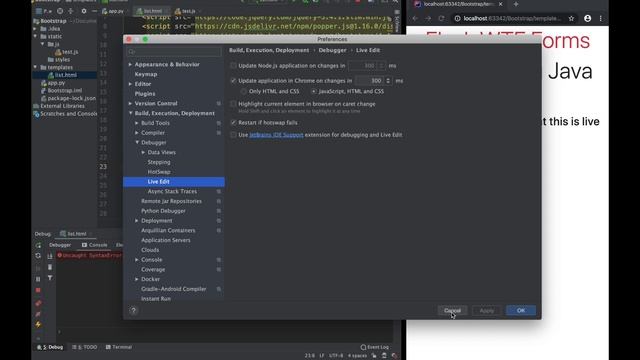Click the project panel settings gear icon

(84, 11)
